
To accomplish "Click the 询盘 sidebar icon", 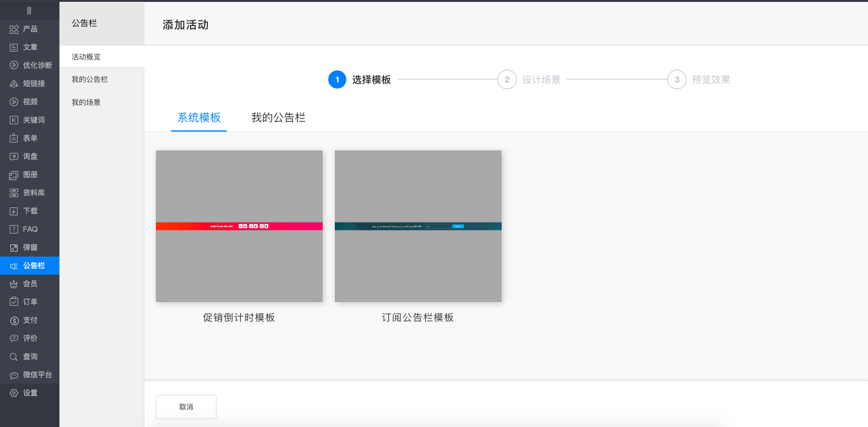I will [13, 156].
